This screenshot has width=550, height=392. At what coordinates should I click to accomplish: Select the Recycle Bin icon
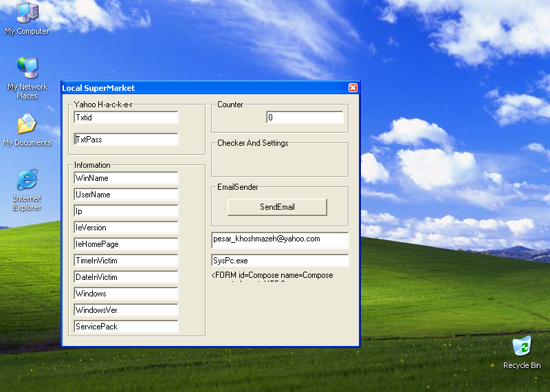coord(522,353)
